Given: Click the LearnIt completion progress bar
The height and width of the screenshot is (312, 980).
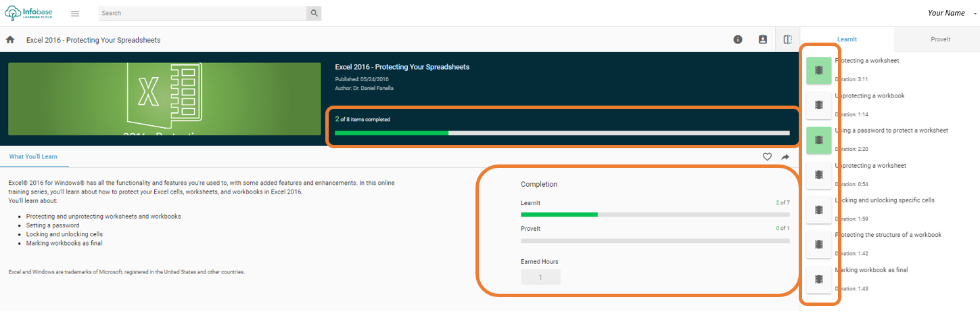Looking at the screenshot, I should pyautogui.click(x=655, y=215).
